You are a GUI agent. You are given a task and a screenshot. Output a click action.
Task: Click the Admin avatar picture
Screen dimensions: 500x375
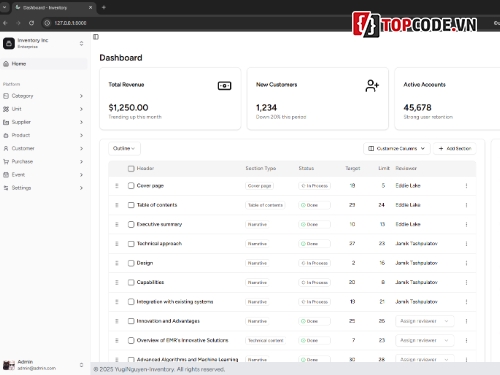tap(9, 365)
